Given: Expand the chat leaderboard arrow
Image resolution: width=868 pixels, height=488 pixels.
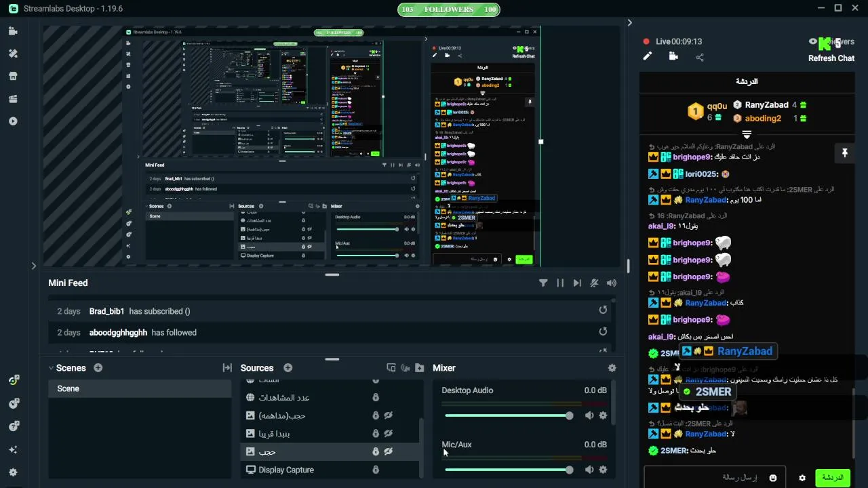Looking at the screenshot, I should click(x=747, y=134).
